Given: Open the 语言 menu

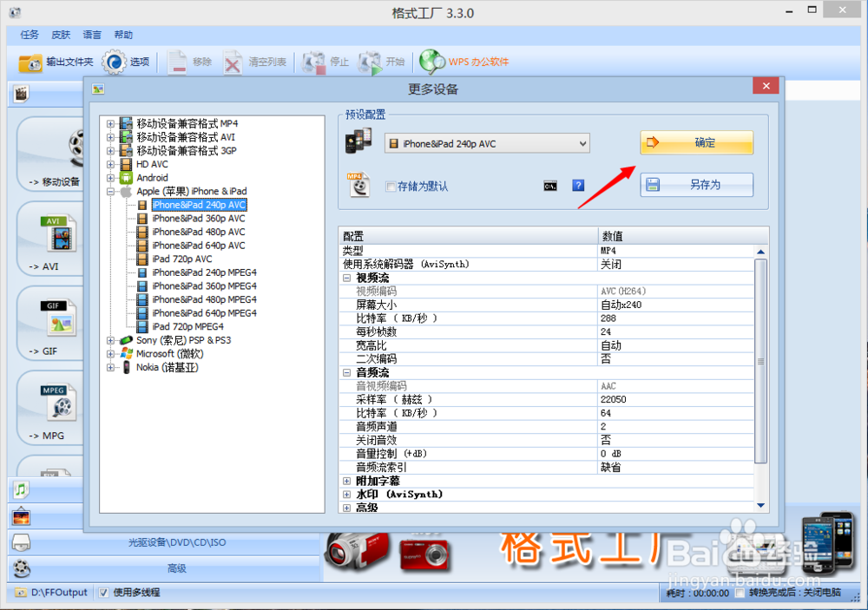Looking at the screenshot, I should 92,35.
